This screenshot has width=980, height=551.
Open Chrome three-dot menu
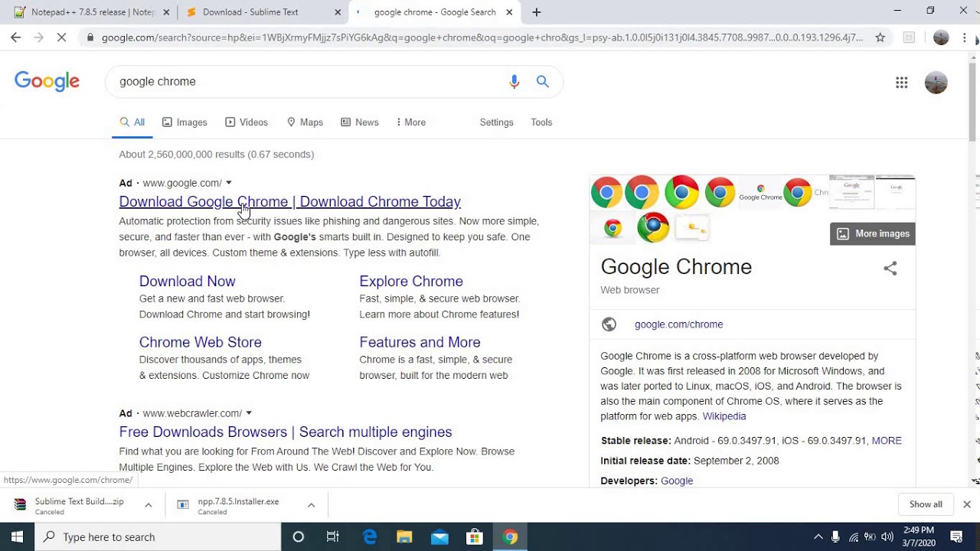pyautogui.click(x=965, y=37)
